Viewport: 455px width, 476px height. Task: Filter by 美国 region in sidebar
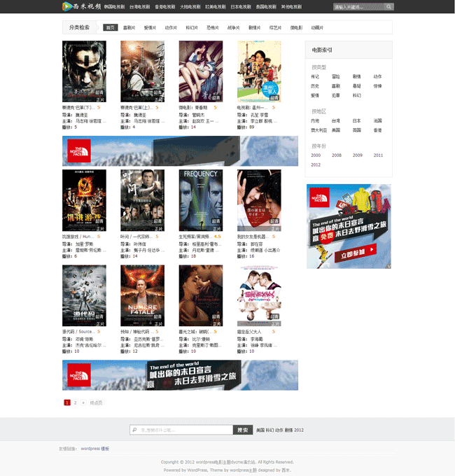[x=336, y=130]
